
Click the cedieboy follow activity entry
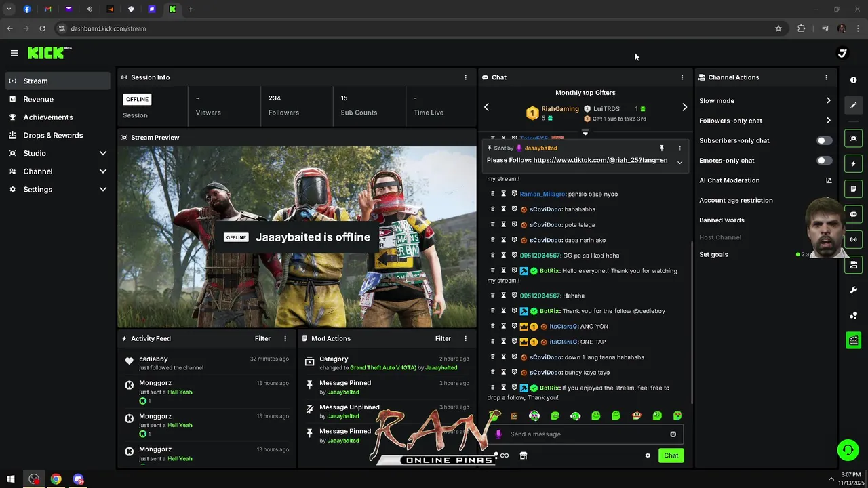[x=207, y=363]
